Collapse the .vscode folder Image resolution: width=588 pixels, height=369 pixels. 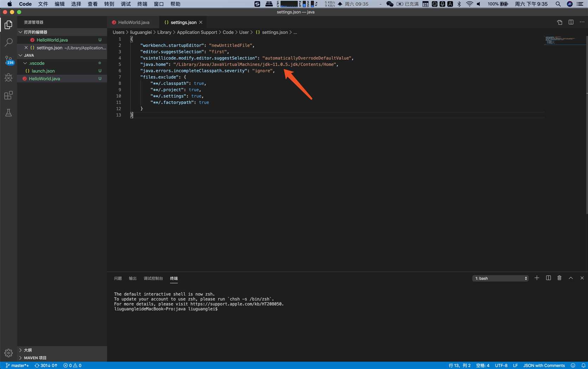[62, 63]
